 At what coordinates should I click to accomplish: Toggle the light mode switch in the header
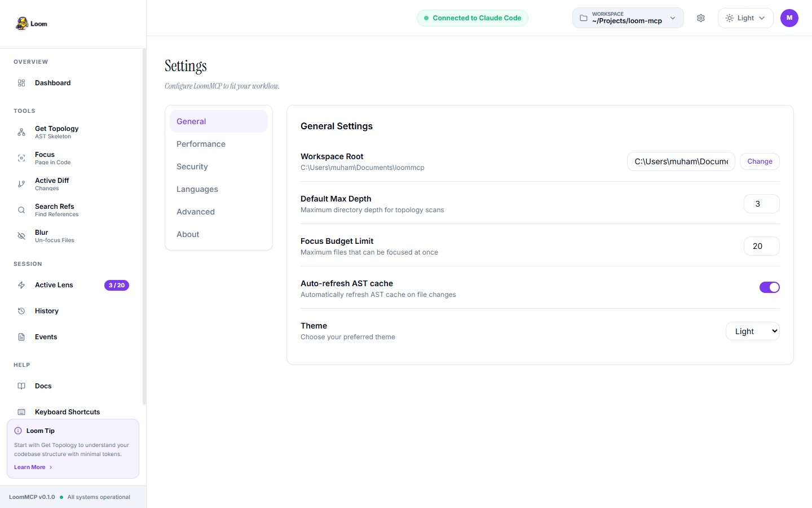[x=745, y=18]
